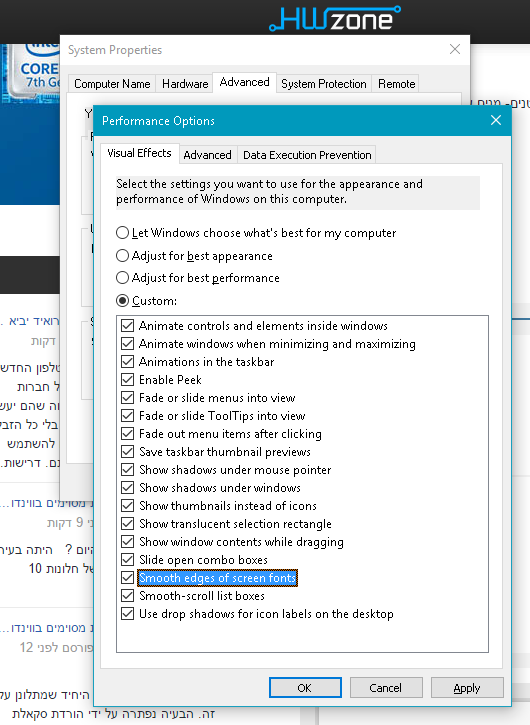The width and height of the screenshot is (530, 725).
Task: Uncheck Smooth edges of screen fonts
Action: coord(128,578)
